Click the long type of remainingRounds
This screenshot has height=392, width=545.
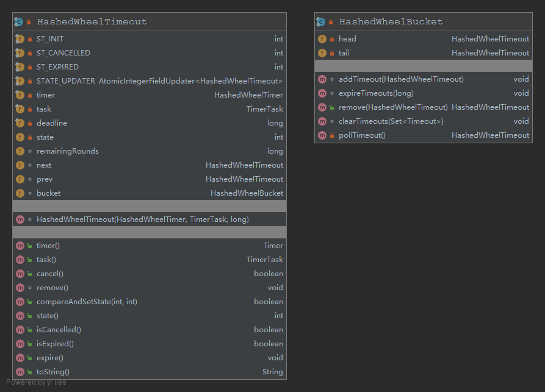275,151
